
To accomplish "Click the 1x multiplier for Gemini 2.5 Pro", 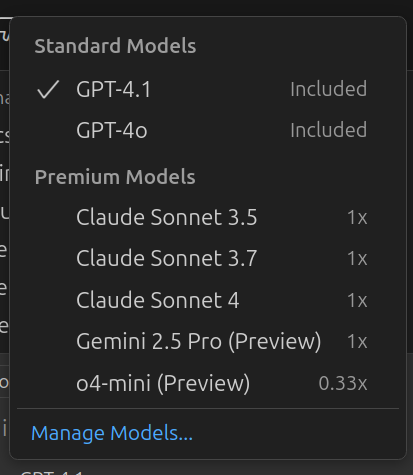I will pos(357,342).
